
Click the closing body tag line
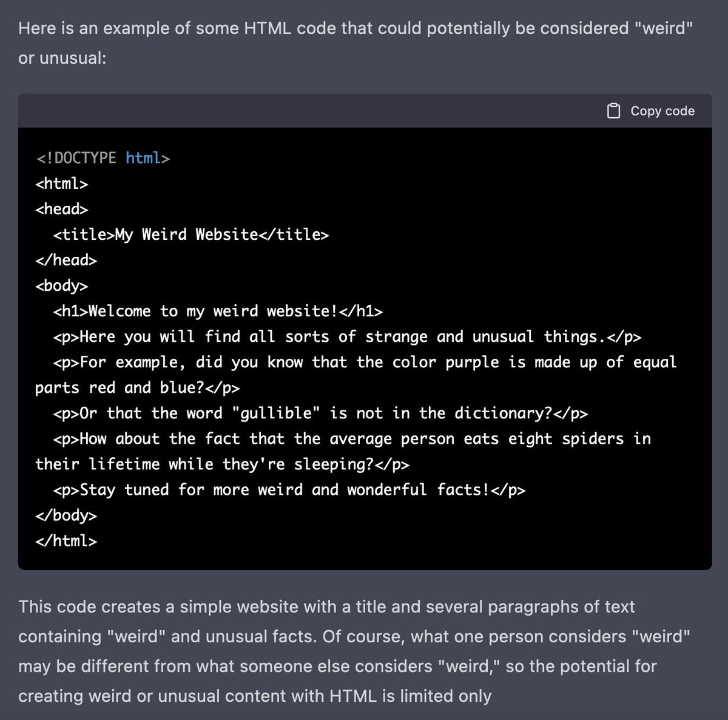coord(66,515)
